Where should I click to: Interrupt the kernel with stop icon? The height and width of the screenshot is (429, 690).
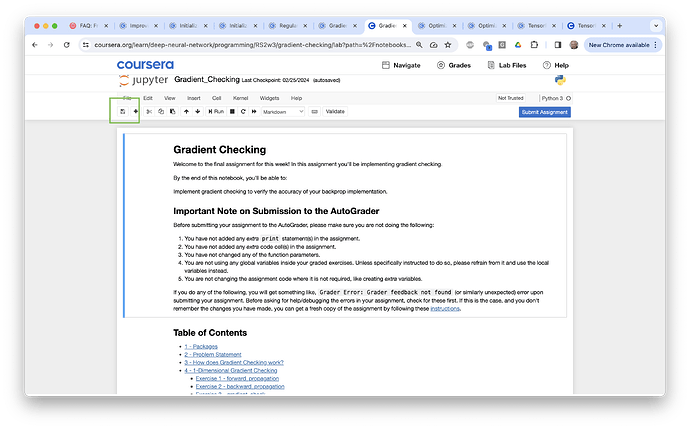point(232,112)
